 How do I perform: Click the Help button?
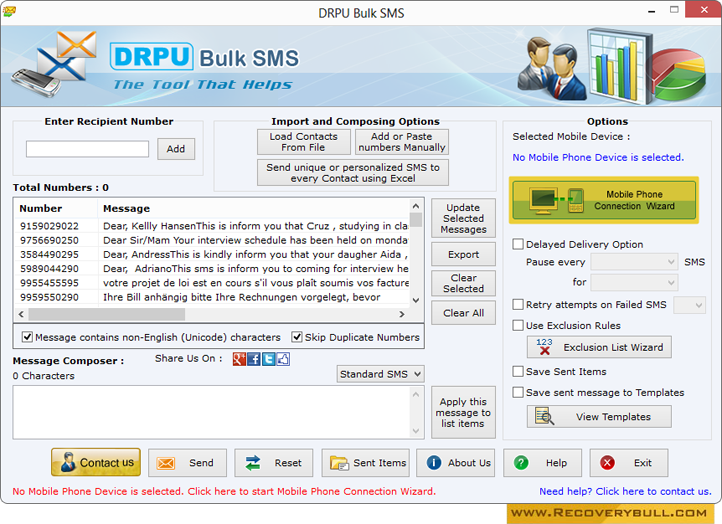(x=542, y=463)
